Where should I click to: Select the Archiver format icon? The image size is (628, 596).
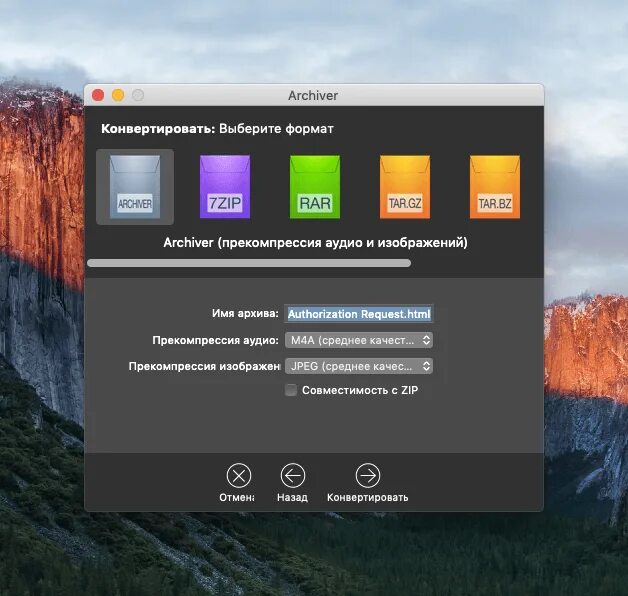(135, 187)
